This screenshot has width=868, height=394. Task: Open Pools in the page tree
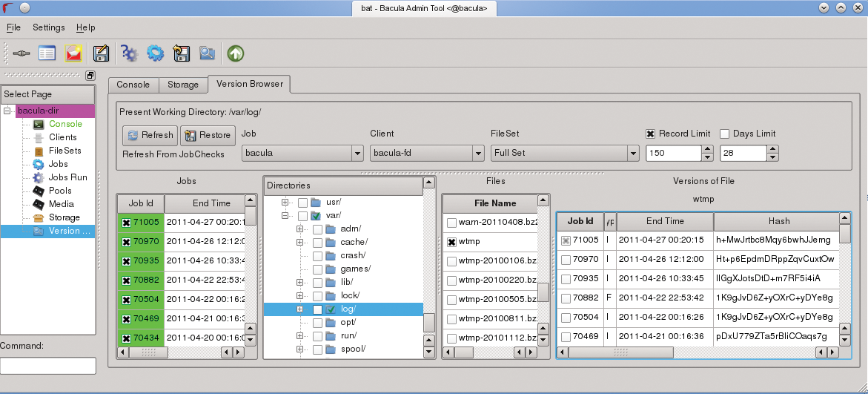pyautogui.click(x=60, y=191)
